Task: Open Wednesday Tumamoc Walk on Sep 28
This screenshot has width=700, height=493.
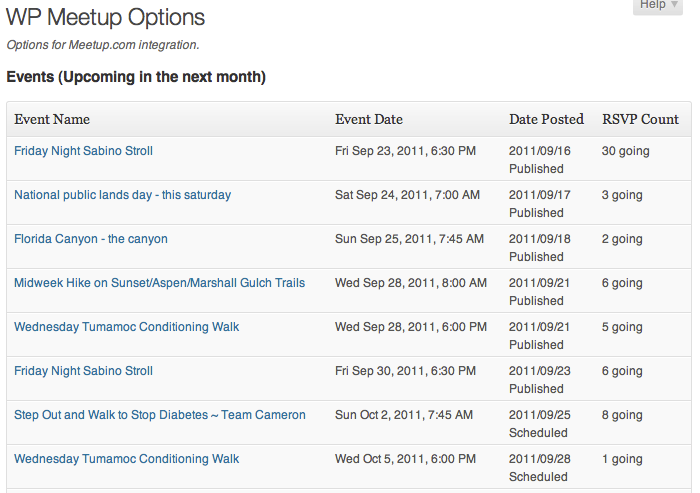Action: pyautogui.click(x=127, y=327)
